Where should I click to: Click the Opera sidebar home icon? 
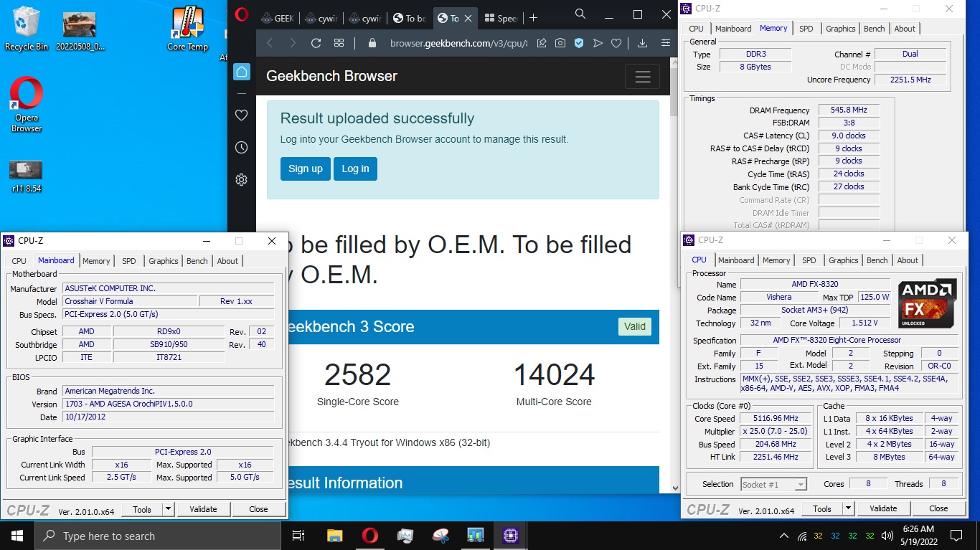[242, 72]
